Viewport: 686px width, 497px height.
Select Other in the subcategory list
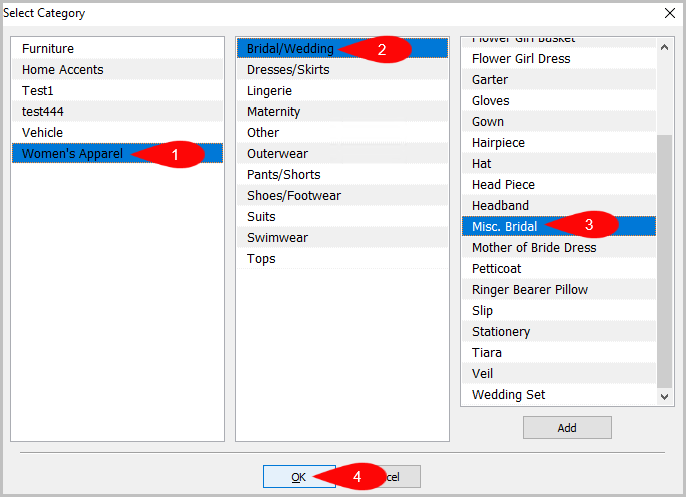[x=342, y=132]
